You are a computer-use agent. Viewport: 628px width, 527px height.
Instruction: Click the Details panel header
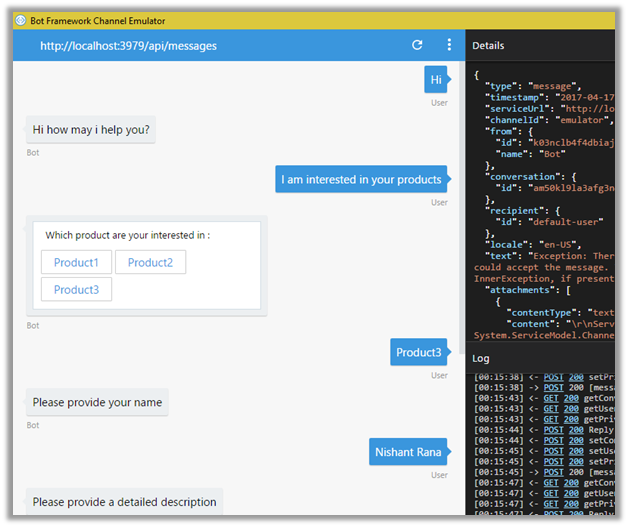(x=488, y=46)
